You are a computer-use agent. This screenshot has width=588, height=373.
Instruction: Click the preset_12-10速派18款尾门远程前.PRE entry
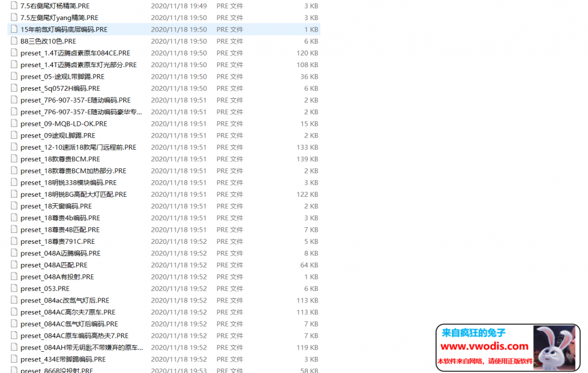click(x=78, y=147)
